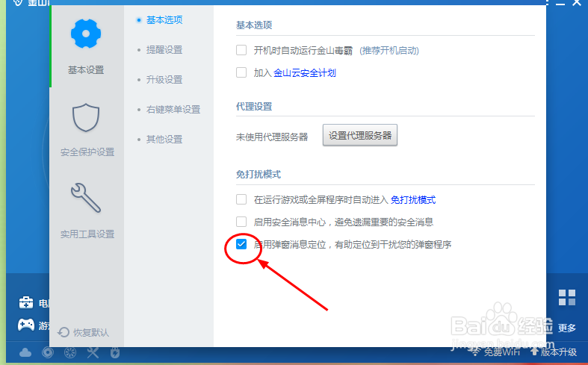
Task: Select the 其他设置 menu item
Action: (164, 140)
